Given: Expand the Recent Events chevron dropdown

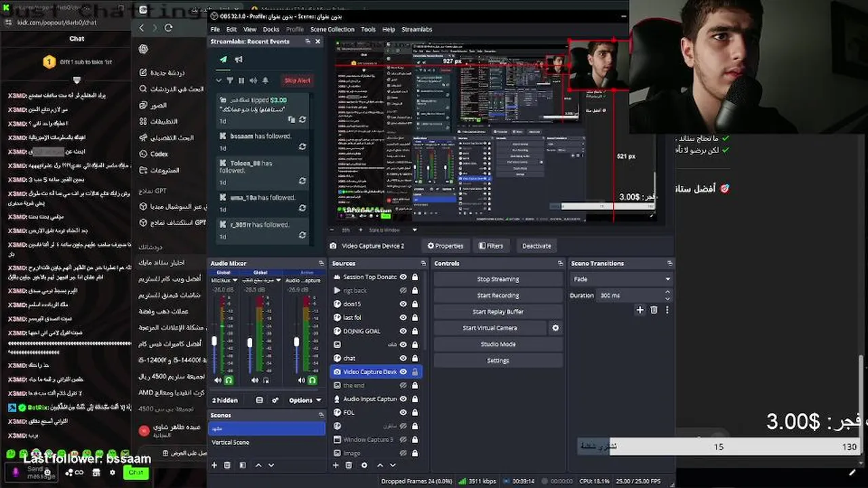Looking at the screenshot, I should (219, 80).
